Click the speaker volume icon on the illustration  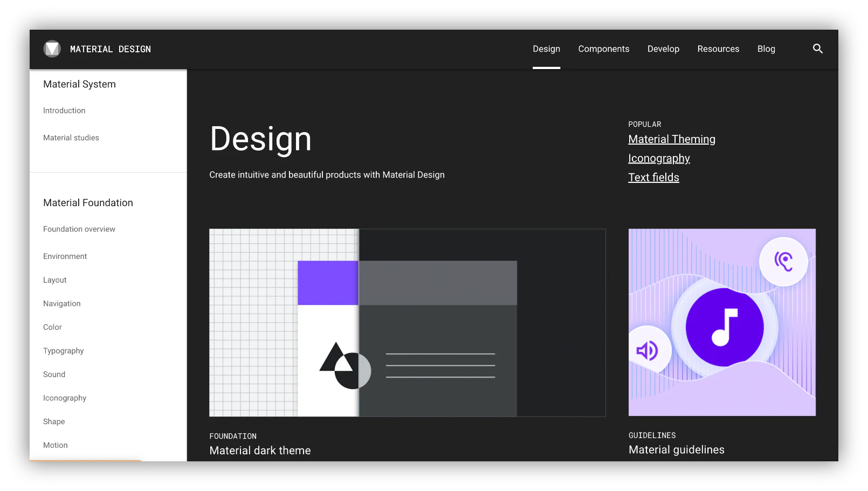647,351
